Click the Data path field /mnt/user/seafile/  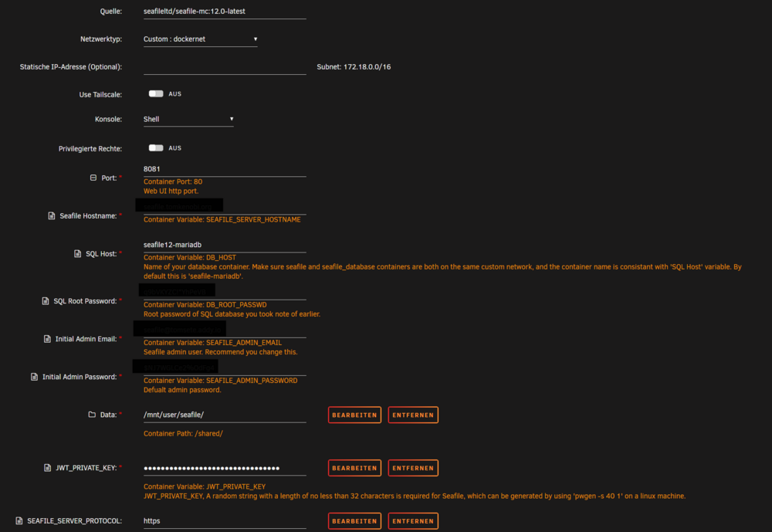click(225, 415)
